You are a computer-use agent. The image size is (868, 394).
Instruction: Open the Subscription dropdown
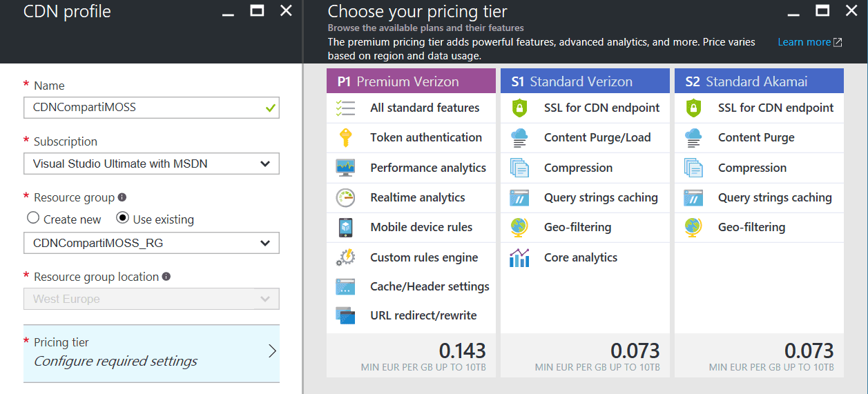(x=151, y=164)
